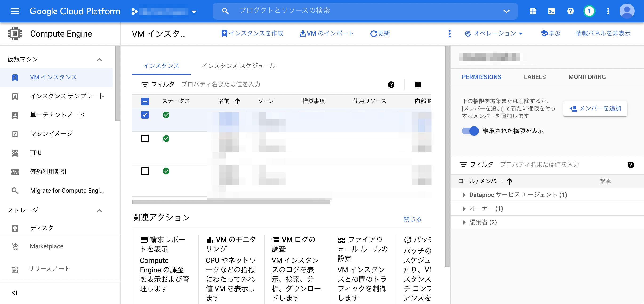Viewport: 644px width, 304px height.
Task: Check the second VM instance checkbox
Action: tap(145, 138)
